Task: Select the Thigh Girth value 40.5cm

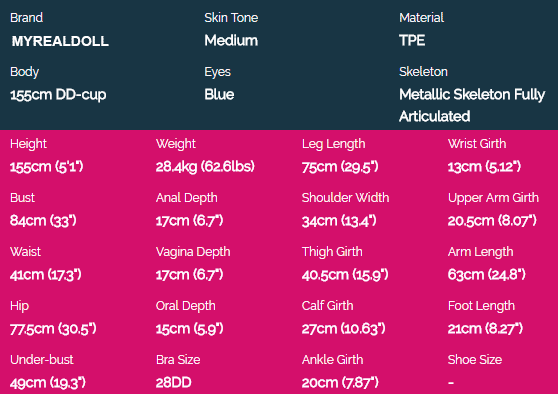Action: click(345, 275)
